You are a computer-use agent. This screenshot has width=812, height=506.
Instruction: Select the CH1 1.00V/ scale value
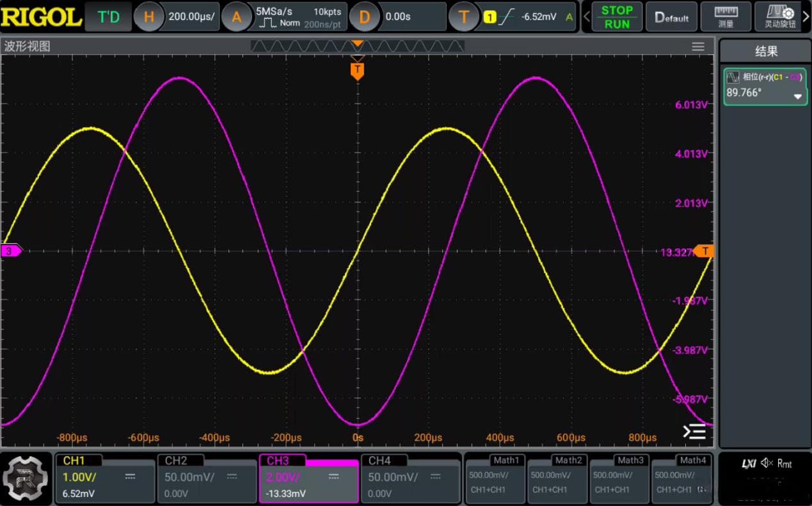pyautogui.click(x=79, y=477)
